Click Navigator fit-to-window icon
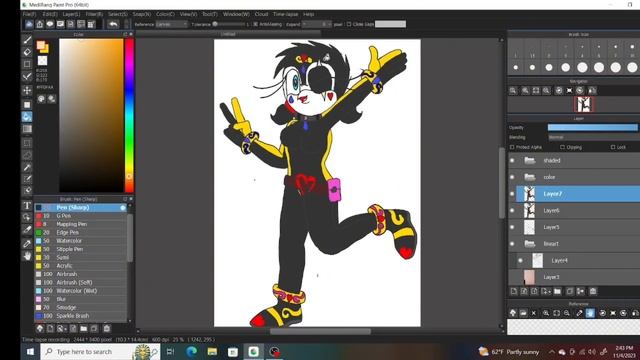Image resolution: width=640 pixels, height=360 pixels. [536, 91]
